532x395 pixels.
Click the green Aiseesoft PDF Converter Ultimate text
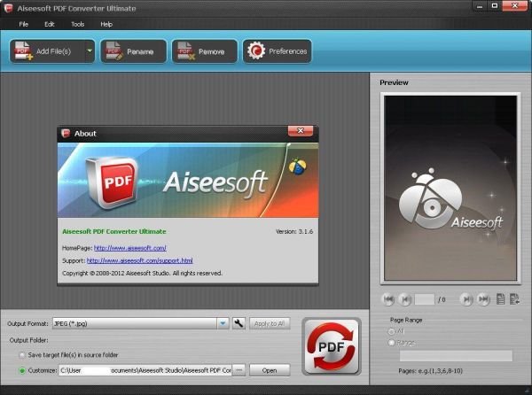pyautogui.click(x=114, y=232)
